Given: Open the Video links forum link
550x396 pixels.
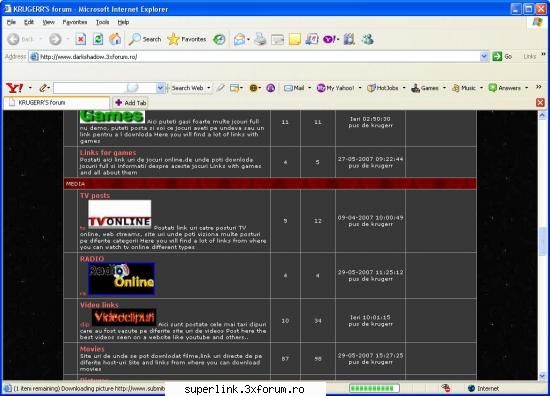Looking at the screenshot, I should click(x=99, y=305).
